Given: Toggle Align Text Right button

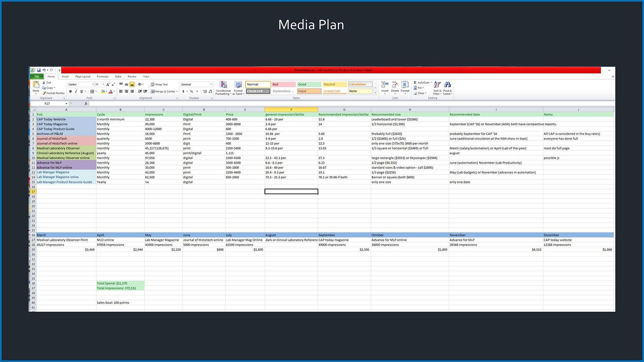Looking at the screenshot, I should (x=132, y=91).
